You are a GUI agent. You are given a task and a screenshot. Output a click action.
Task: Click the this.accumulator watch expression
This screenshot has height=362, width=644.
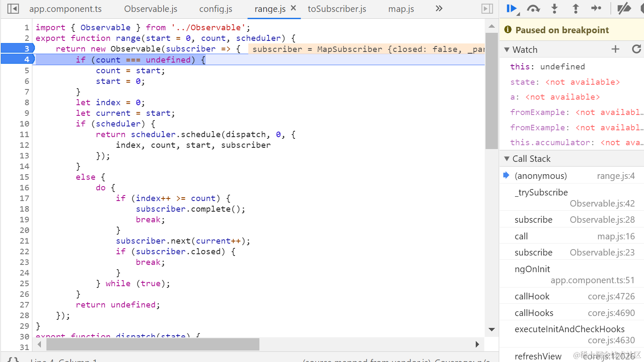point(577,142)
